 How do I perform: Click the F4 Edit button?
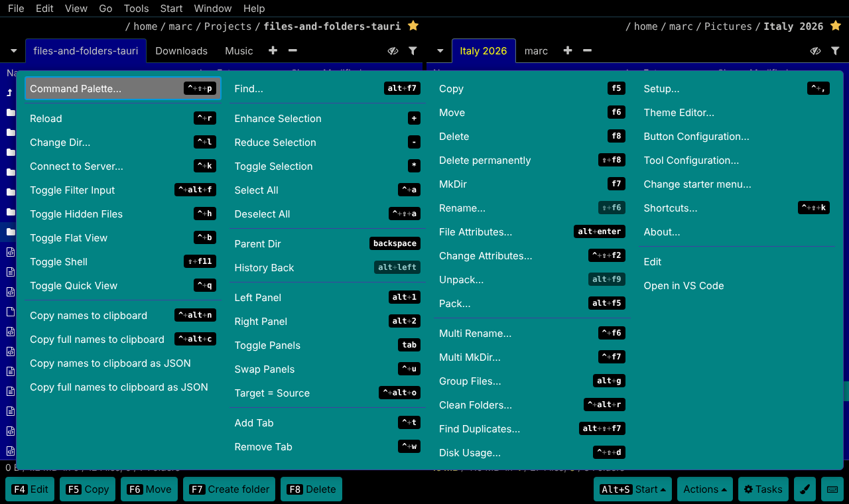[x=31, y=489]
